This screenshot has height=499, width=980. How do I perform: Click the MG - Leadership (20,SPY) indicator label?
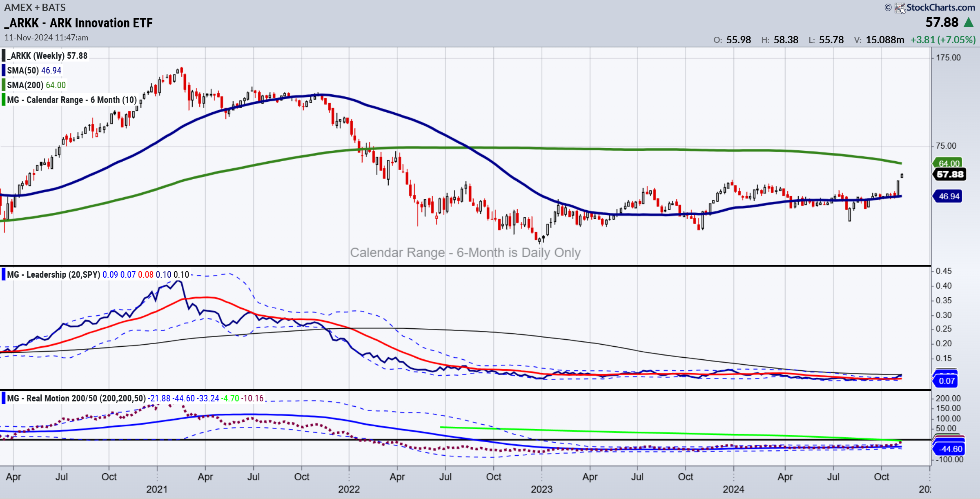coord(53,274)
